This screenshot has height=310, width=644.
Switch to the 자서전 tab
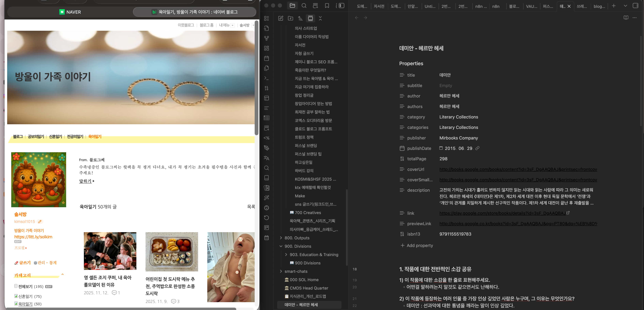[379, 6]
